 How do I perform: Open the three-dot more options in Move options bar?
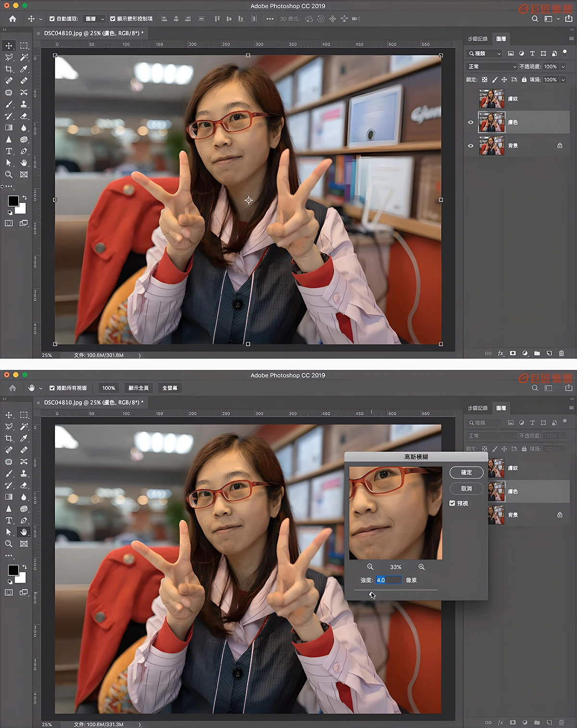pyautogui.click(x=270, y=19)
